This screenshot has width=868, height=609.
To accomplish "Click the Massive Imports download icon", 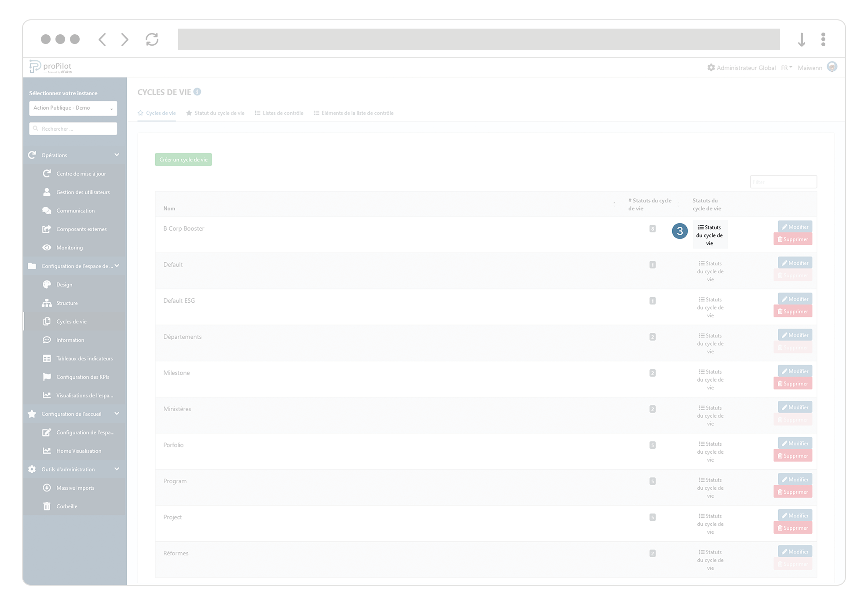I will [x=47, y=488].
